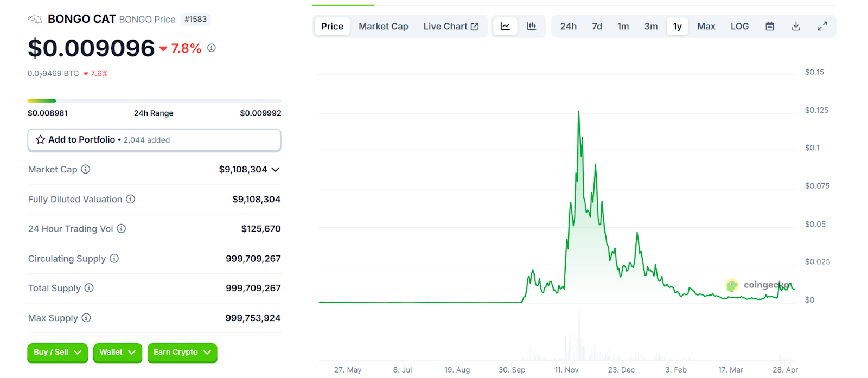Click the price peak on the chart line
The height and width of the screenshot is (378, 868).
point(578,112)
